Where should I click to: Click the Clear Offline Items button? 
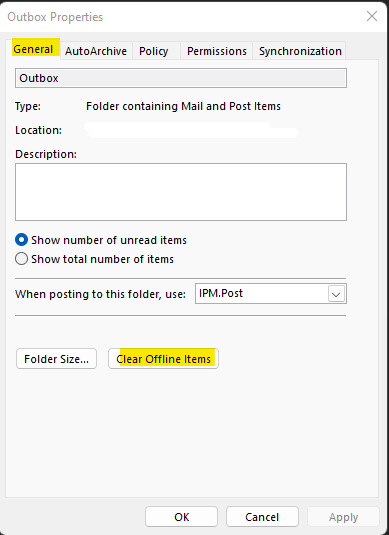(x=163, y=359)
